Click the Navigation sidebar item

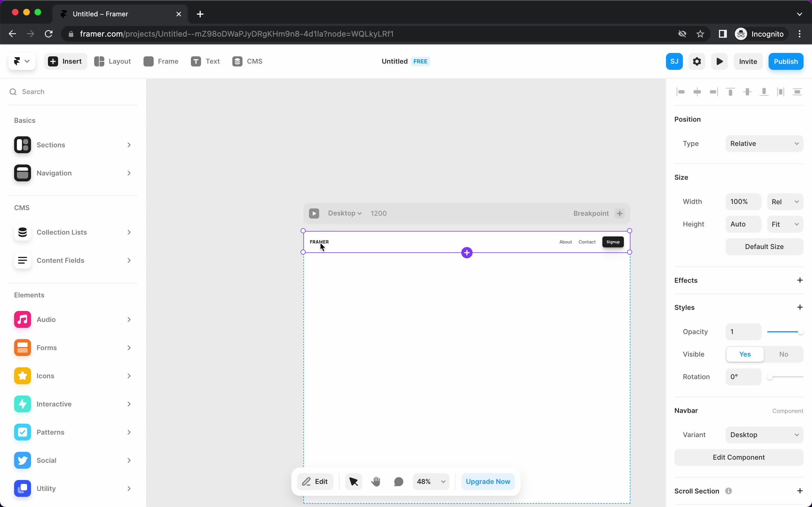tap(72, 173)
